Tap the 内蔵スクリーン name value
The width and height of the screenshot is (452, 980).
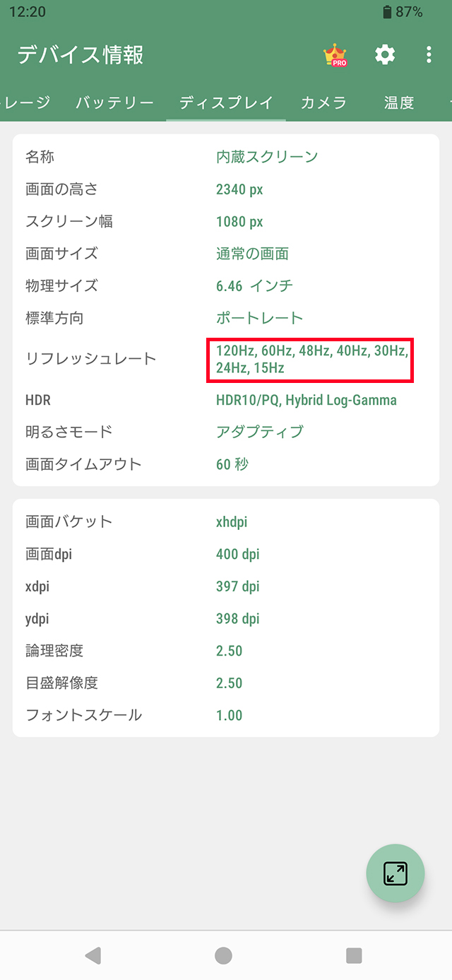coord(267,157)
